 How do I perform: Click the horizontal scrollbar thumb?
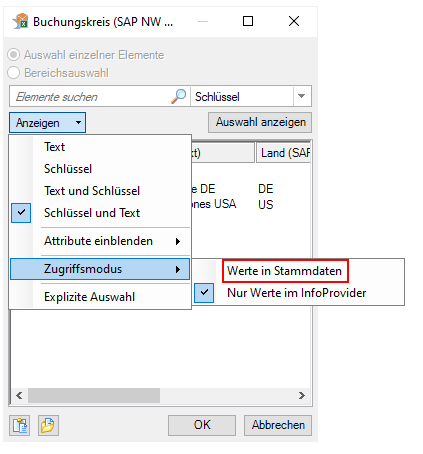94,395
